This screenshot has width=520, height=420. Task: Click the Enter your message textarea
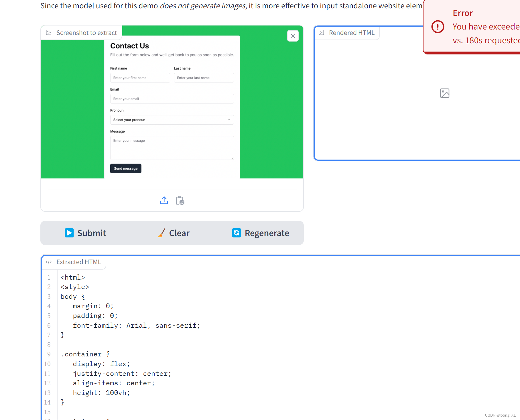click(x=172, y=148)
